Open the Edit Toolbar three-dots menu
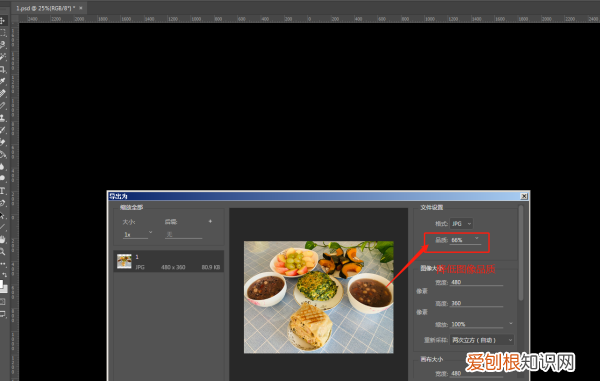This screenshot has height=381, width=600. (x=3, y=264)
